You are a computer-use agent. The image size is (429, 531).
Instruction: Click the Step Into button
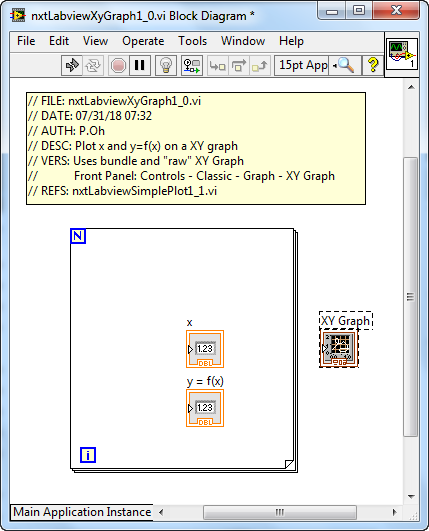click(x=217, y=65)
